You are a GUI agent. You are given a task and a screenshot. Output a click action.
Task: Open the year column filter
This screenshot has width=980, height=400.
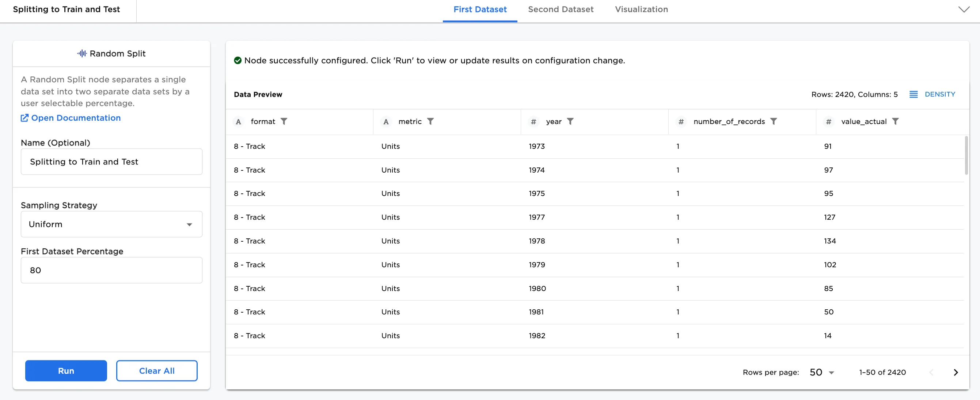[570, 121]
